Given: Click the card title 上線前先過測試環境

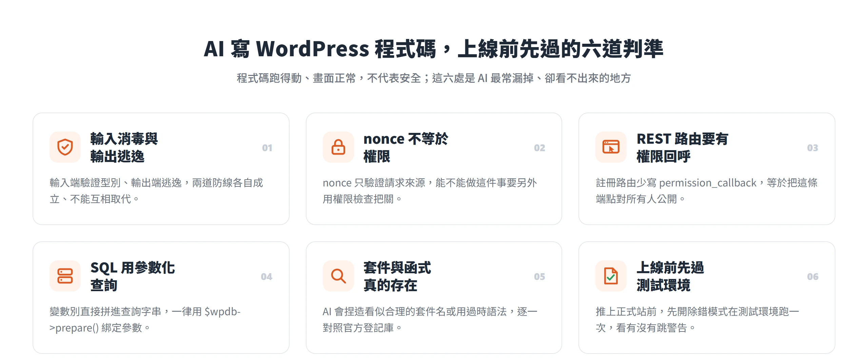Looking at the screenshot, I should click(670, 276).
